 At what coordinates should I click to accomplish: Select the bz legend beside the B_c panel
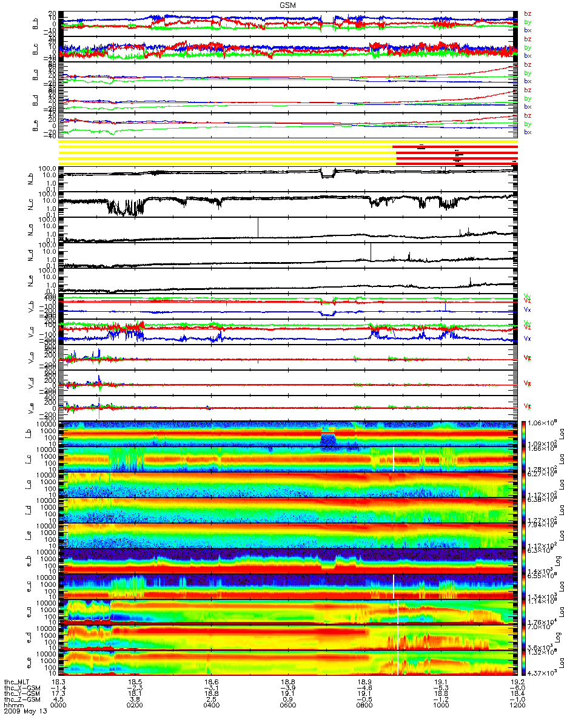click(x=528, y=39)
